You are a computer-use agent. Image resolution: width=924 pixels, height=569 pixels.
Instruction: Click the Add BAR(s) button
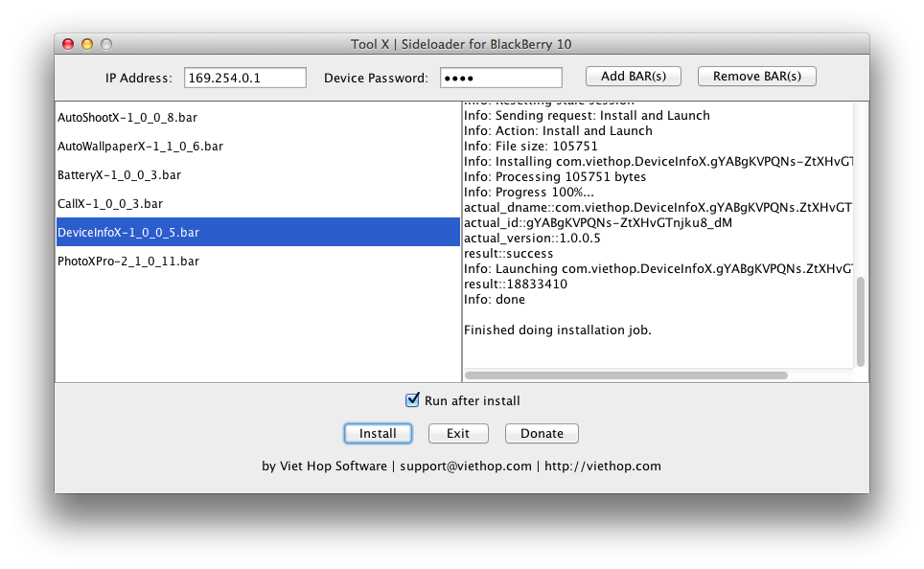point(634,77)
